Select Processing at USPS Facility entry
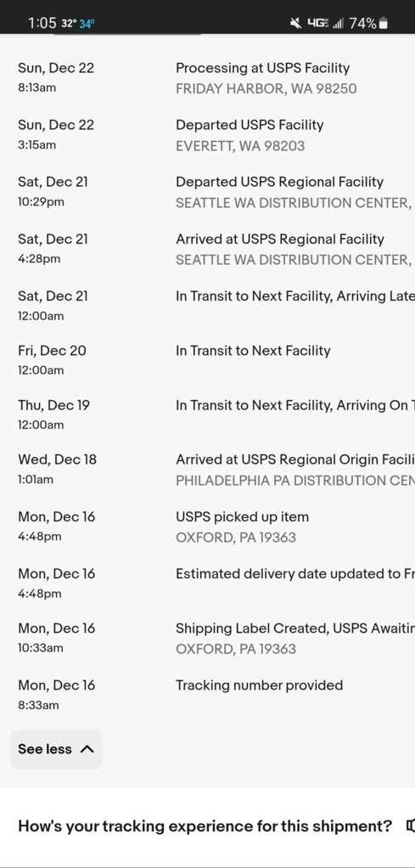The height and width of the screenshot is (868, 415). (x=207, y=78)
